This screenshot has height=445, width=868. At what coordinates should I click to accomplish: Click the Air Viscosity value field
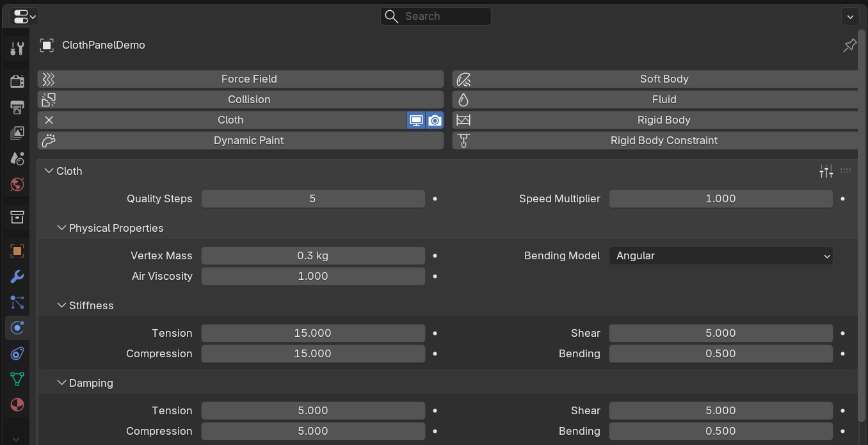point(313,276)
